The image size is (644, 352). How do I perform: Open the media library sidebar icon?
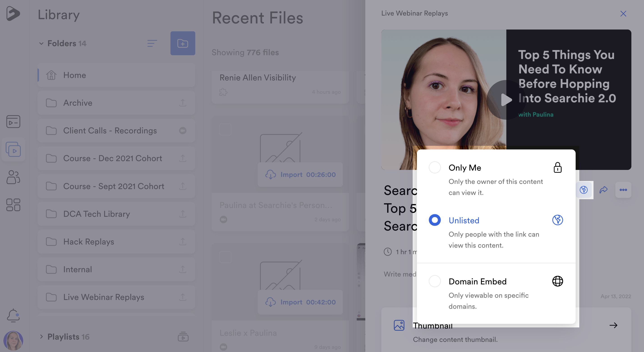[13, 149]
